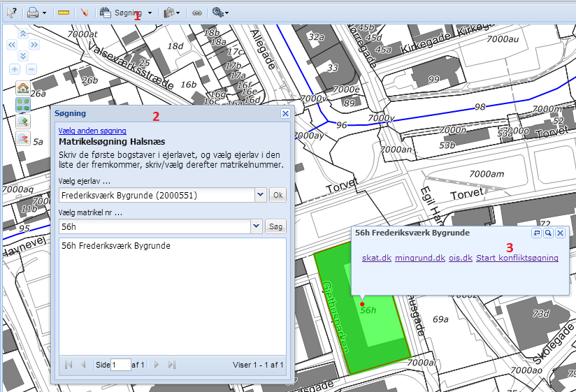The height and width of the screenshot is (392, 576).
Task: Select the red drawing pencil tool
Action: tap(84, 13)
